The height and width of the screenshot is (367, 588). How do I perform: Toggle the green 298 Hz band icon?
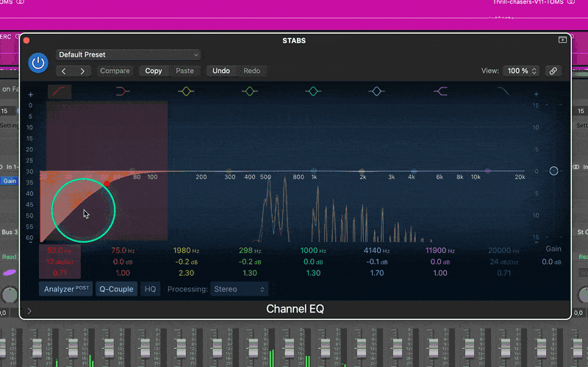click(250, 91)
